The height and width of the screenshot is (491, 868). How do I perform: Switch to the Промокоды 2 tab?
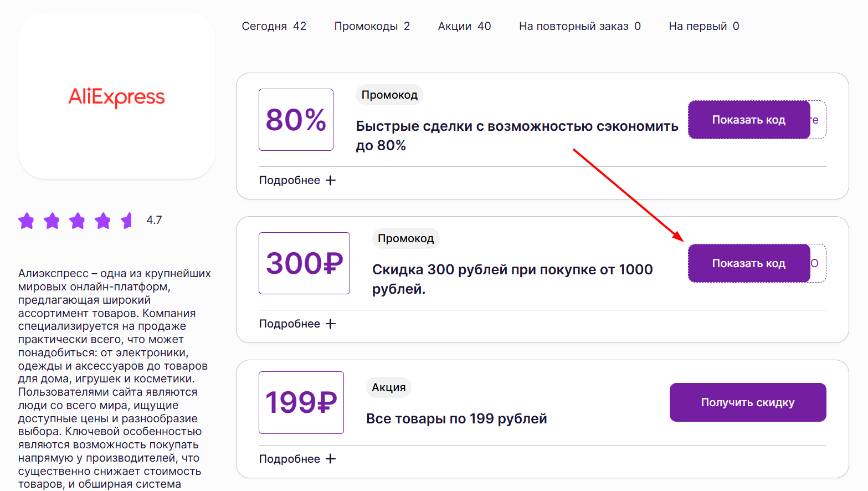click(x=372, y=25)
